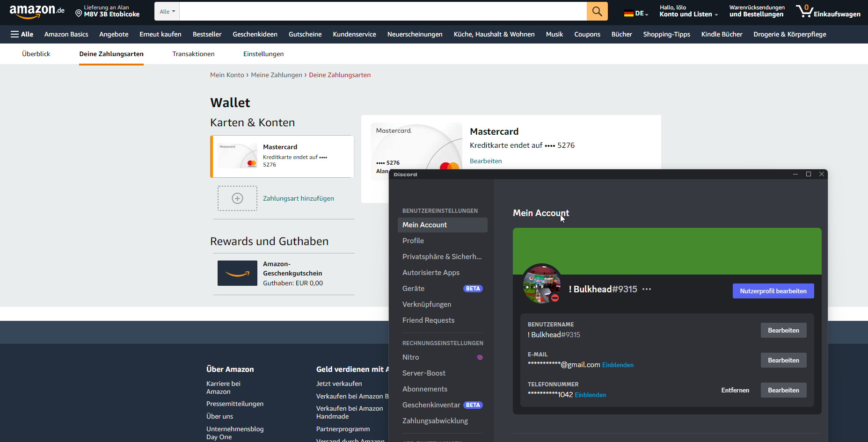Click Bearbeiten link under Mastercard details

click(486, 161)
